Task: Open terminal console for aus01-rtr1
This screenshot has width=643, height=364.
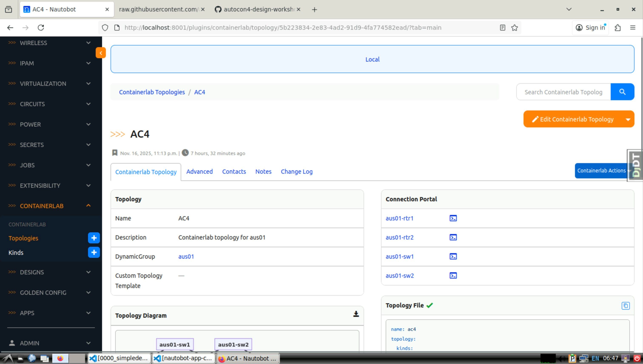Action: pyautogui.click(x=453, y=218)
